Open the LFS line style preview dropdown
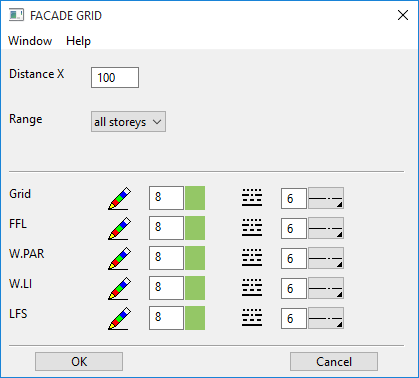Image resolution: width=419 pixels, height=378 pixels. pyautogui.click(x=326, y=318)
